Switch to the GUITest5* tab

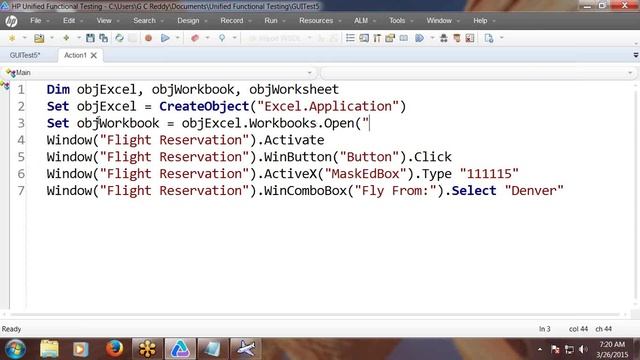point(25,55)
